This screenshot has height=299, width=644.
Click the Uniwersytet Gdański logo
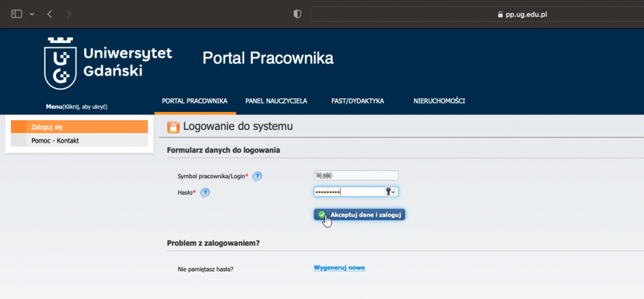108,62
